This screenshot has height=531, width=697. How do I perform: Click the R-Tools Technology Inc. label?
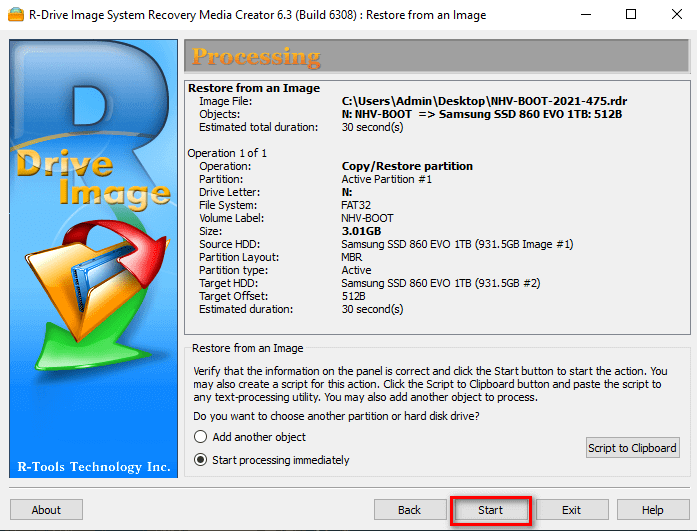click(95, 467)
